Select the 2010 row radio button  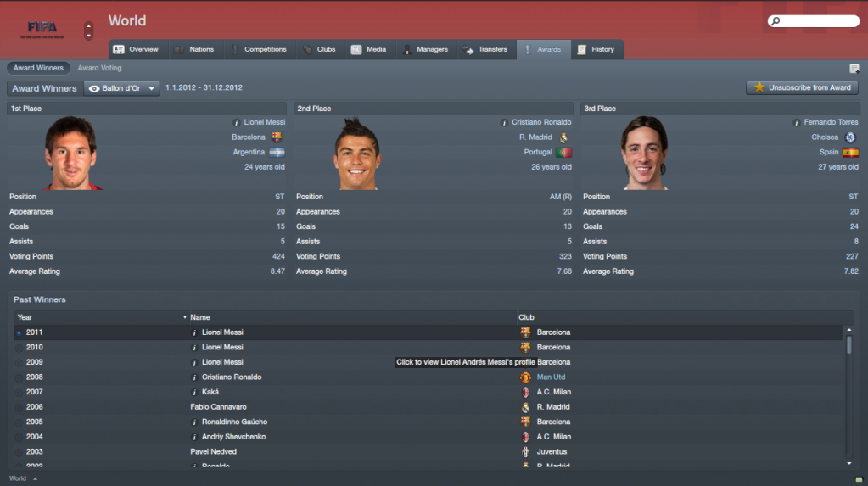click(x=19, y=348)
